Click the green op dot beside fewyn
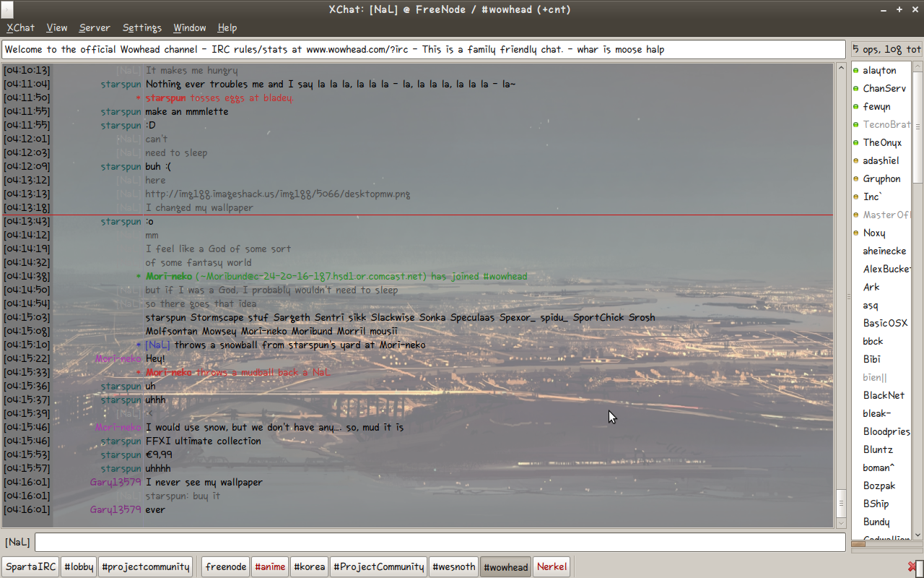This screenshot has height=578, width=924. (x=856, y=106)
